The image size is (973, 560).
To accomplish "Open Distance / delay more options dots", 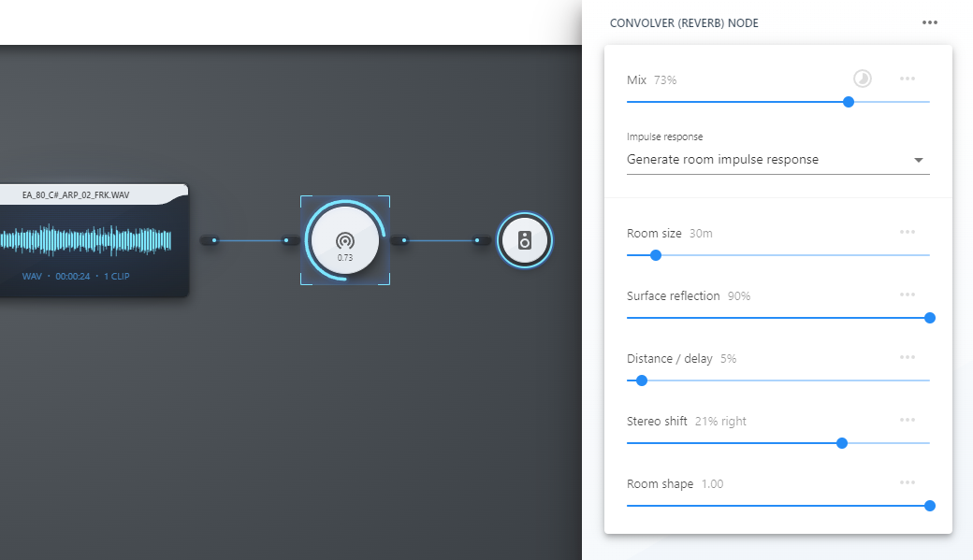I will point(908,357).
